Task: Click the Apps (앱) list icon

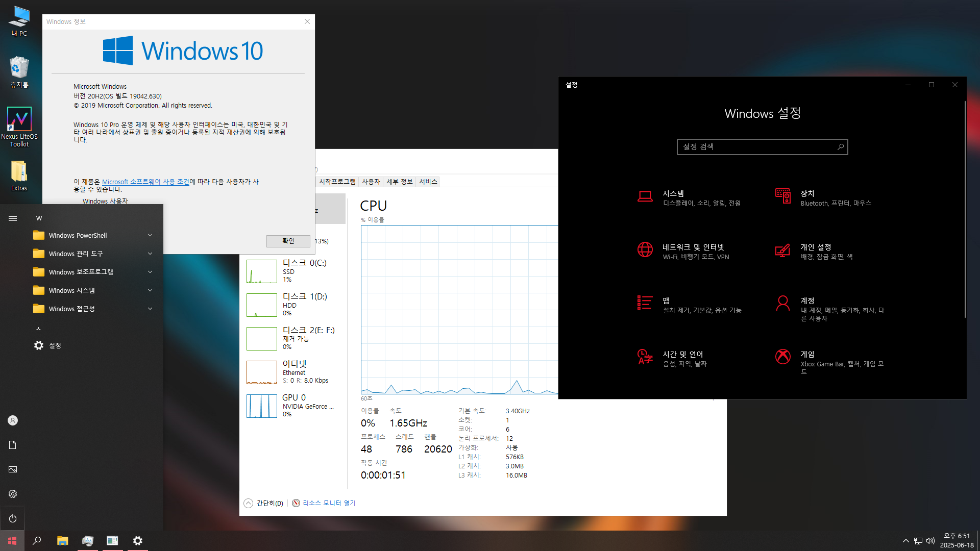Action: (645, 303)
